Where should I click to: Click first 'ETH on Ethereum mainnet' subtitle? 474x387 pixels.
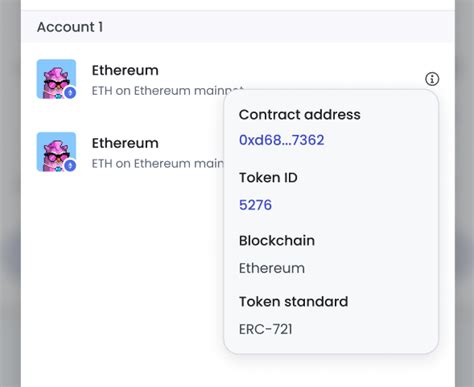point(168,91)
